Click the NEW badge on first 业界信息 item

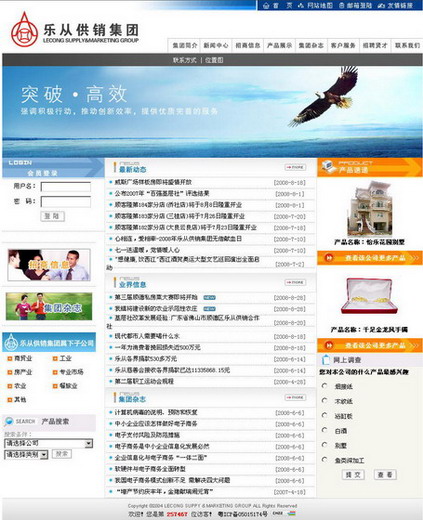point(209,297)
